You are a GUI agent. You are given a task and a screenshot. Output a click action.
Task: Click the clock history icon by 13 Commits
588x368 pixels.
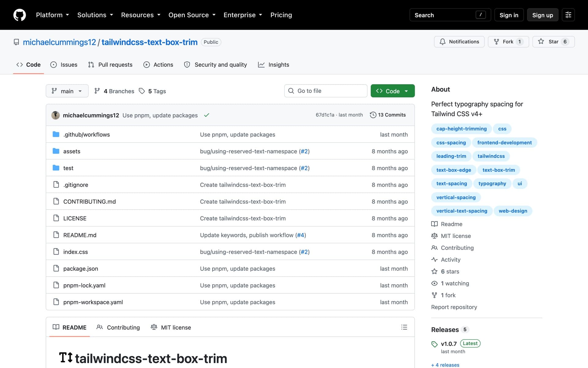pos(373,115)
